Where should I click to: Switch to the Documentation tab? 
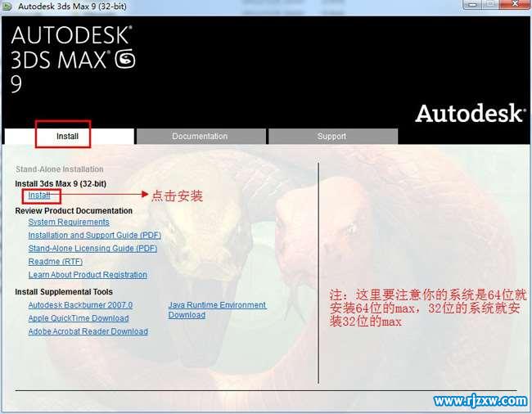pos(201,137)
